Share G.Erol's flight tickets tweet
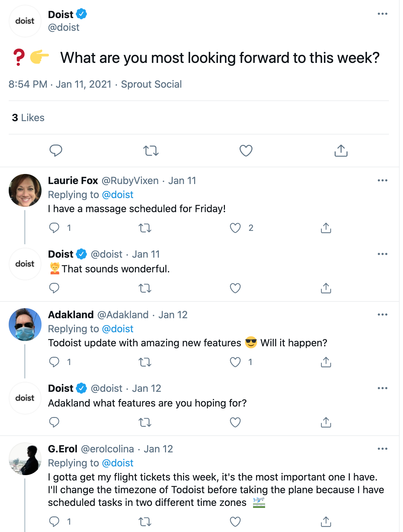Viewport: 403px width, 532px height. [326, 522]
